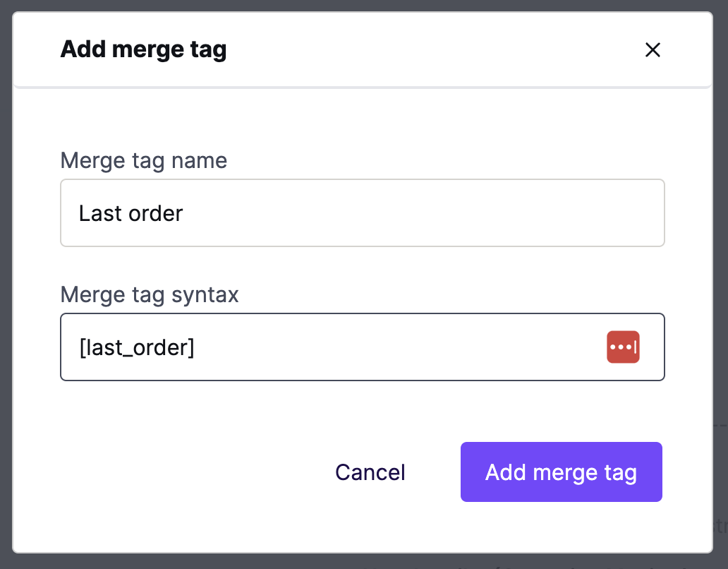Viewport: 728px width, 569px height.
Task: Cancel adding the merge tag
Action: click(370, 472)
